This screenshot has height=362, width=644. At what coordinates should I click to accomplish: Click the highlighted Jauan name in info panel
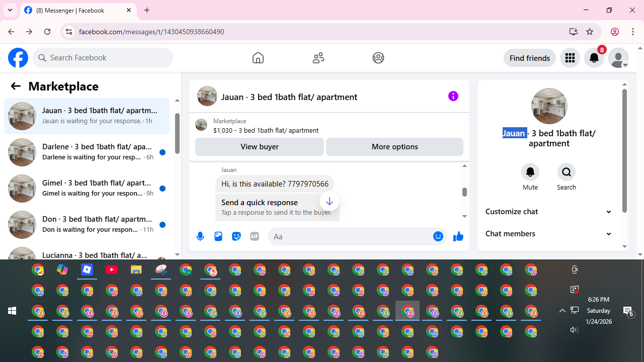click(514, 133)
